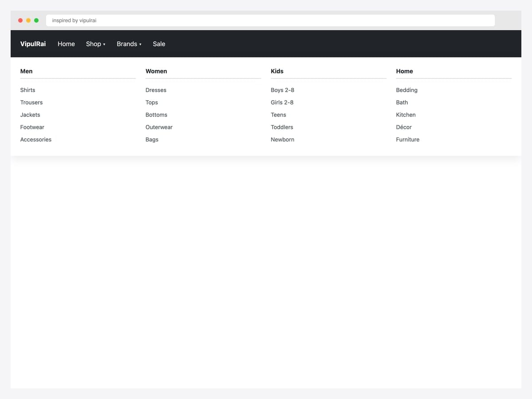
Task: Select Boys 2-8 under Kids
Action: pyautogui.click(x=282, y=90)
